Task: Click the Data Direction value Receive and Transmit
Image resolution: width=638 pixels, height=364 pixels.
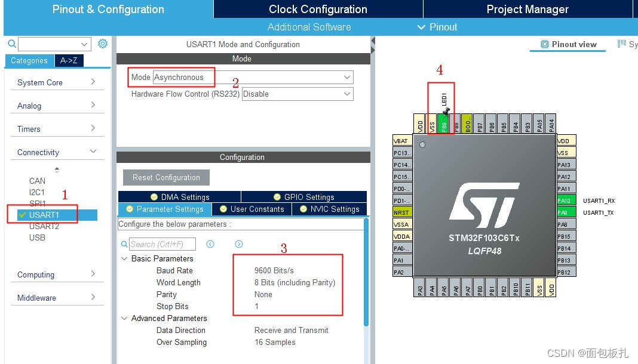Action: click(x=292, y=330)
